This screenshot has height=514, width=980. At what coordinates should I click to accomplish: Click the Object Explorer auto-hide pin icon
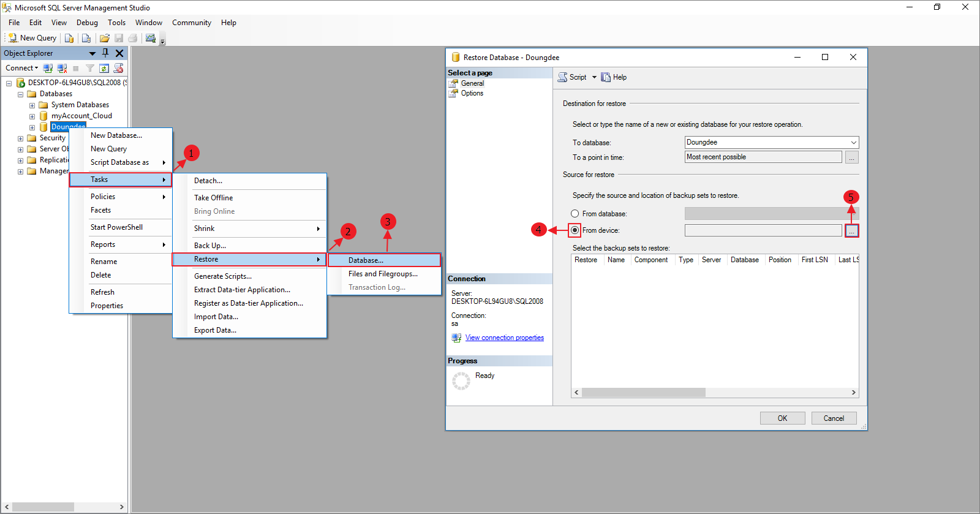click(x=105, y=53)
